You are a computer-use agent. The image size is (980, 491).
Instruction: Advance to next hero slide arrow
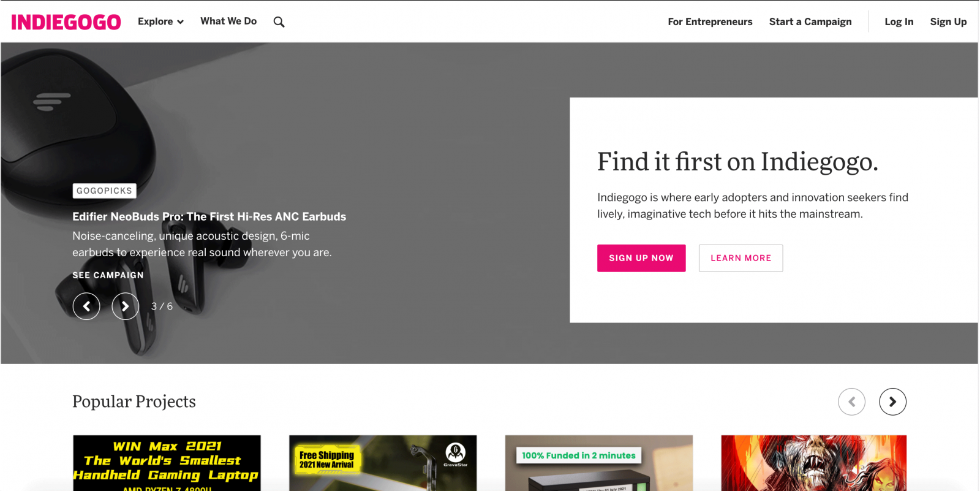(x=126, y=306)
